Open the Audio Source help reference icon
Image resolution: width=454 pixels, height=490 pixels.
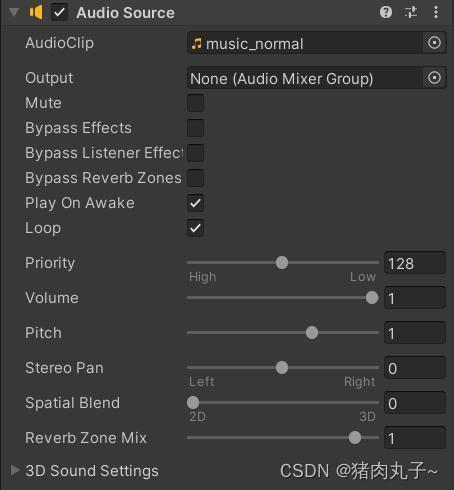[x=386, y=13]
